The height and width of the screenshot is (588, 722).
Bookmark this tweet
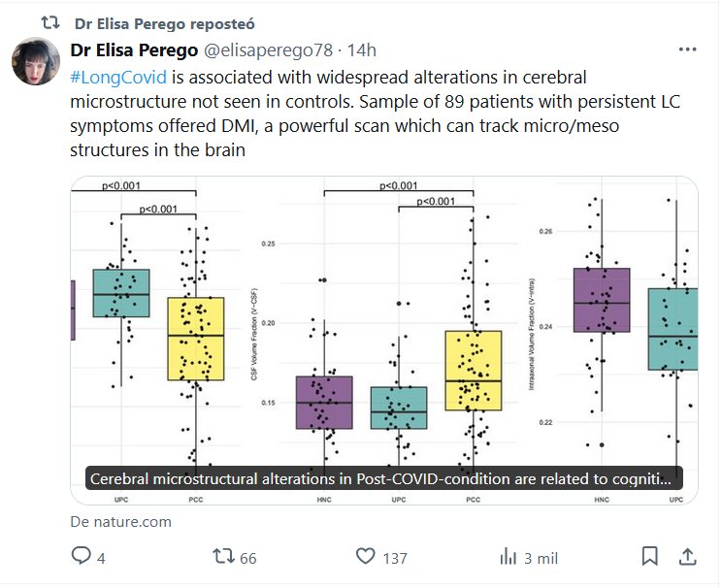(x=650, y=556)
